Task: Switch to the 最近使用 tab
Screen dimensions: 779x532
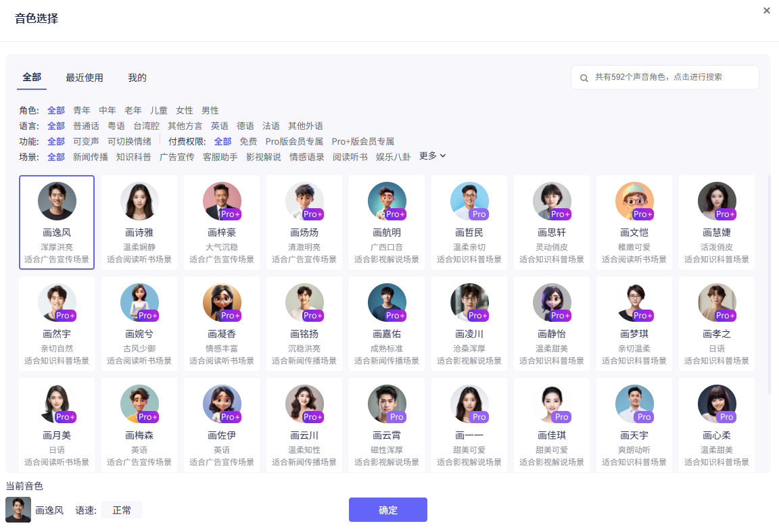Action: (x=85, y=78)
